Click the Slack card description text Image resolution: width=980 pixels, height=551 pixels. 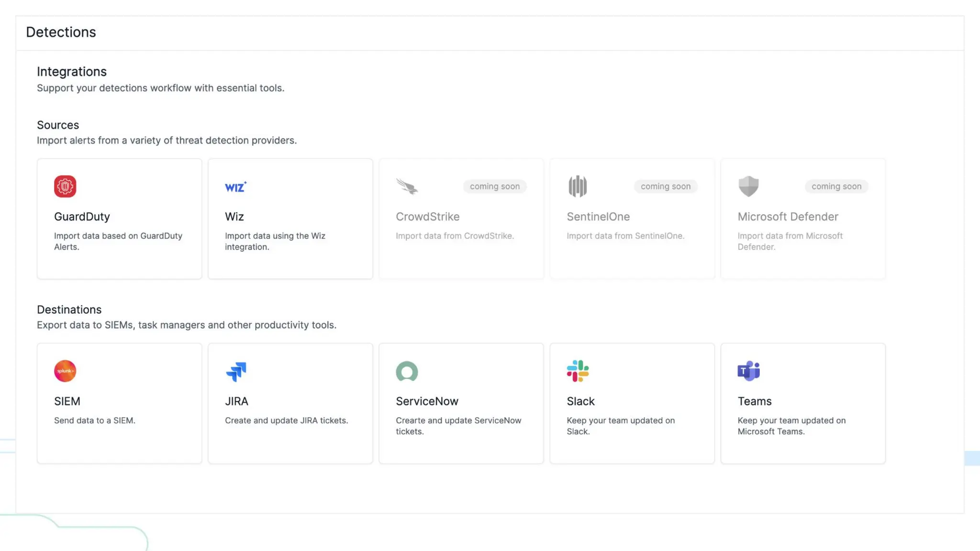(x=620, y=426)
